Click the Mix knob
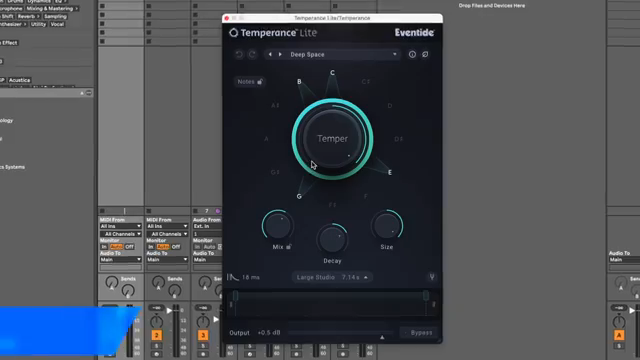 278,226
